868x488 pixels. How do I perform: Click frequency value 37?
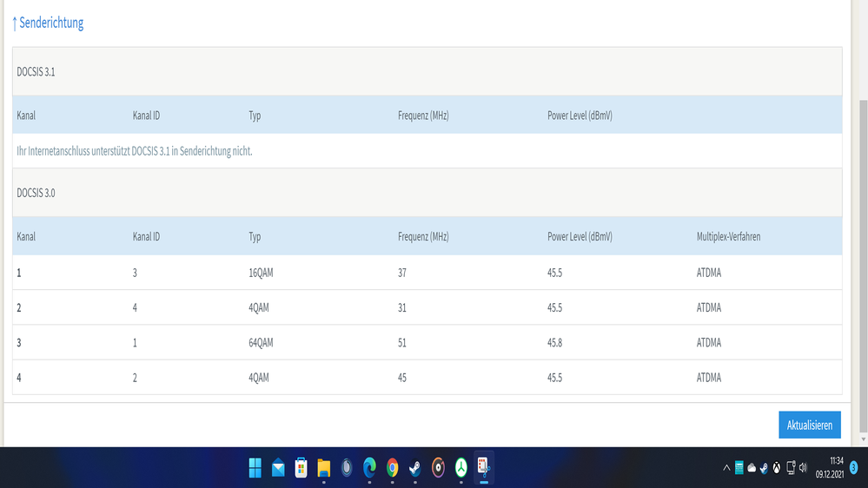click(402, 273)
